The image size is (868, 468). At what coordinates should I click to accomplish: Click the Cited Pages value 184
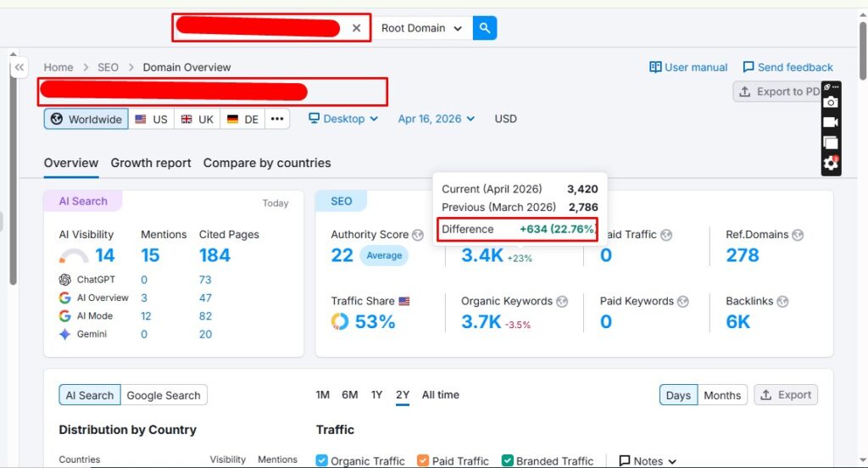[x=214, y=255]
